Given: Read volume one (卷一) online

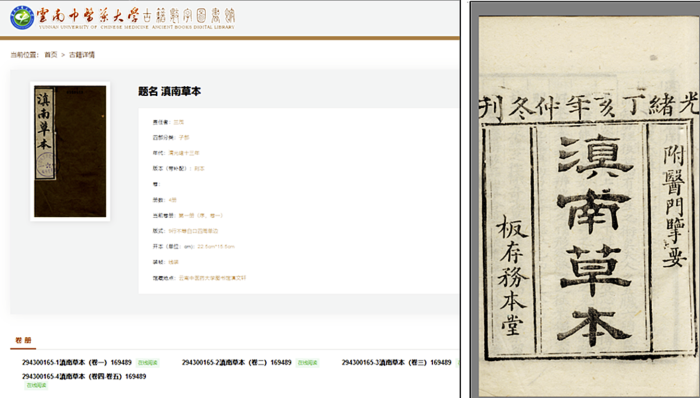Looking at the screenshot, I should coord(147,363).
